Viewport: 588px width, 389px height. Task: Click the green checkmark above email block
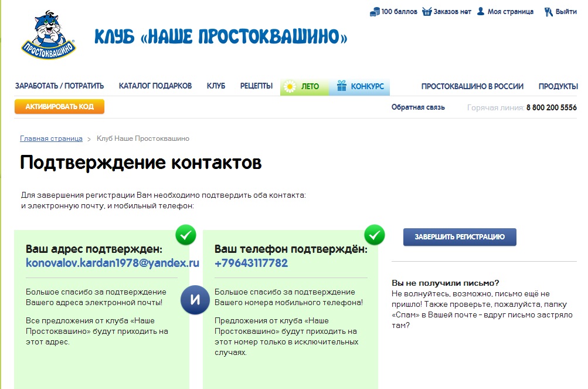tap(186, 235)
